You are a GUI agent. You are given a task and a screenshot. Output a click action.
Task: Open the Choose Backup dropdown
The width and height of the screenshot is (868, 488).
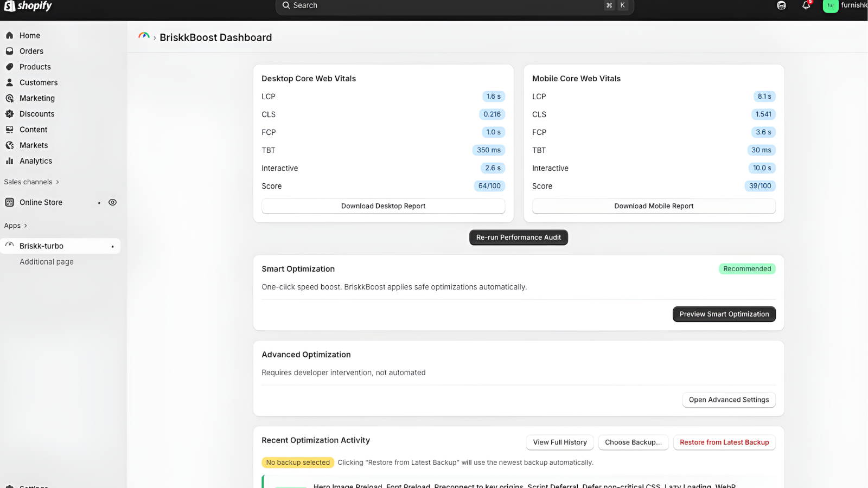[x=633, y=442]
